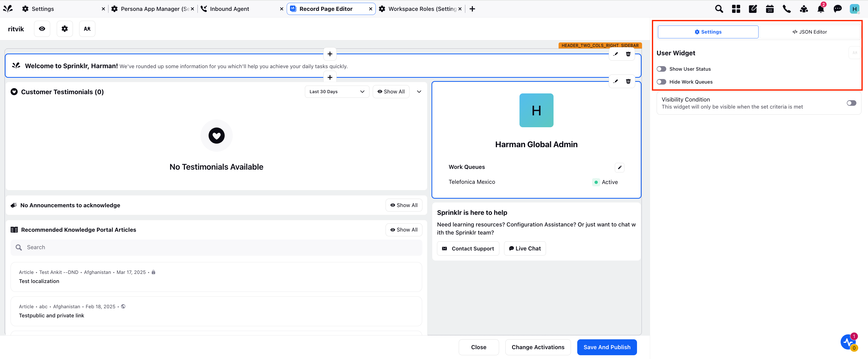Switch to the JSON Editor tab

click(x=809, y=32)
